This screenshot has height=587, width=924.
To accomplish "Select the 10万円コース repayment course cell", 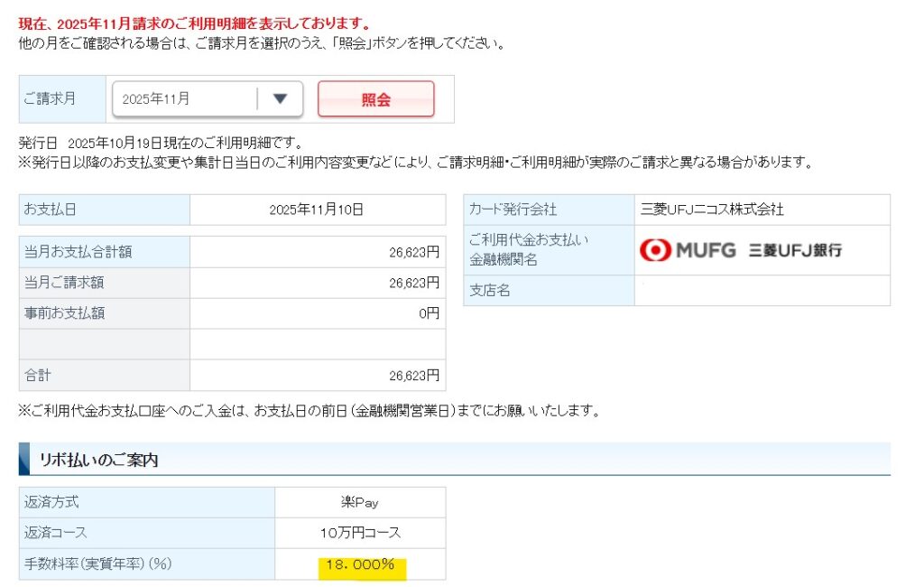I will (360, 533).
